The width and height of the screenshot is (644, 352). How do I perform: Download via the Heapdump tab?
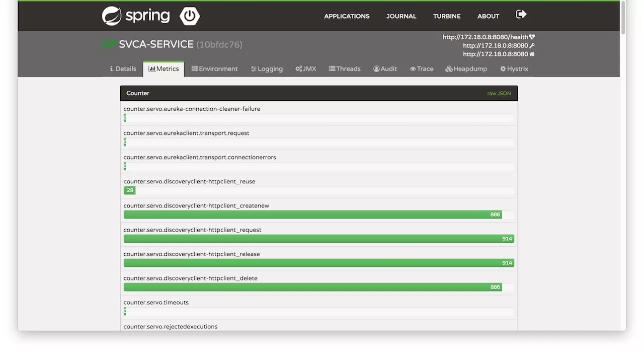466,69
